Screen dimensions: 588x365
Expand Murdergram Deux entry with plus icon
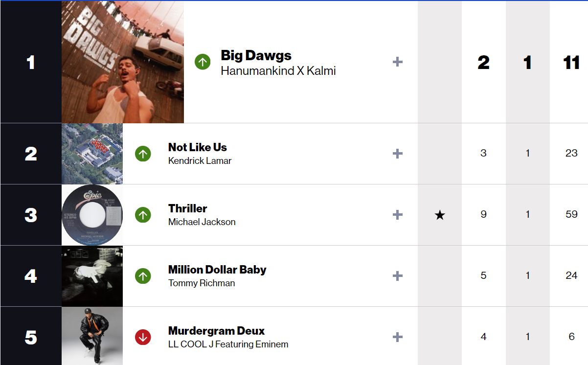pos(398,337)
